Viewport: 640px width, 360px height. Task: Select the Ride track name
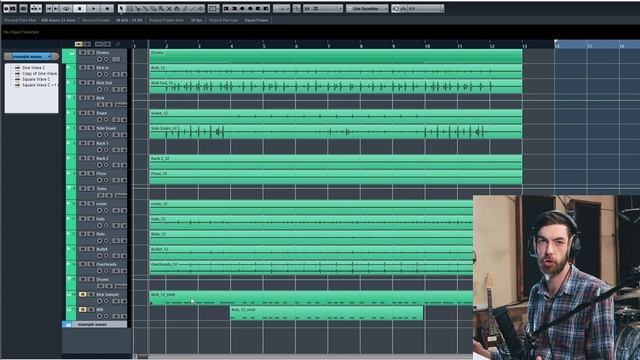(x=100, y=234)
